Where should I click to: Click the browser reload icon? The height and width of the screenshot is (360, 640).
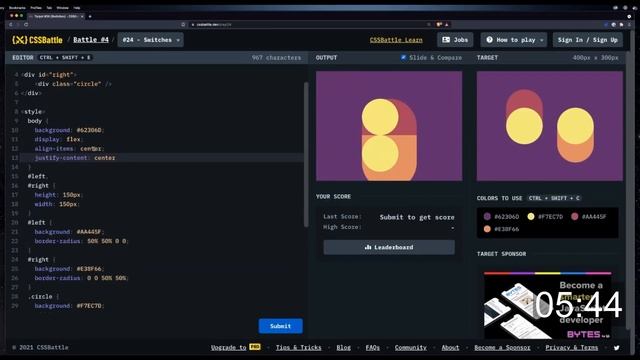point(26,24)
